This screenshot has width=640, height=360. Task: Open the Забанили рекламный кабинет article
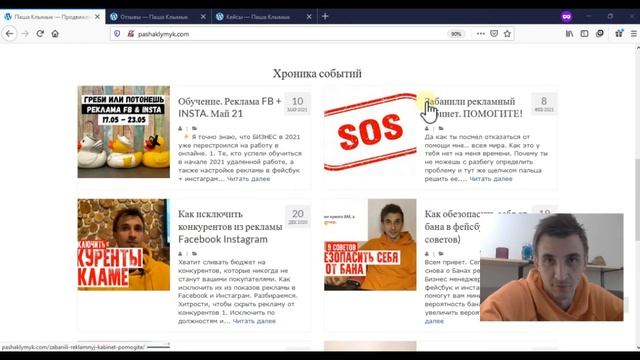(473, 107)
